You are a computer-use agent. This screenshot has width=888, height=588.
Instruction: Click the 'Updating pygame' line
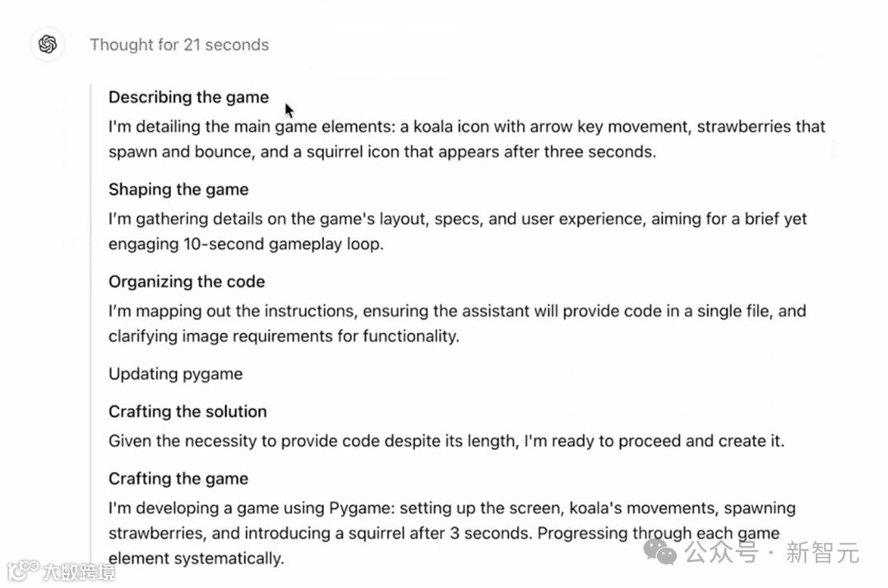tap(176, 374)
